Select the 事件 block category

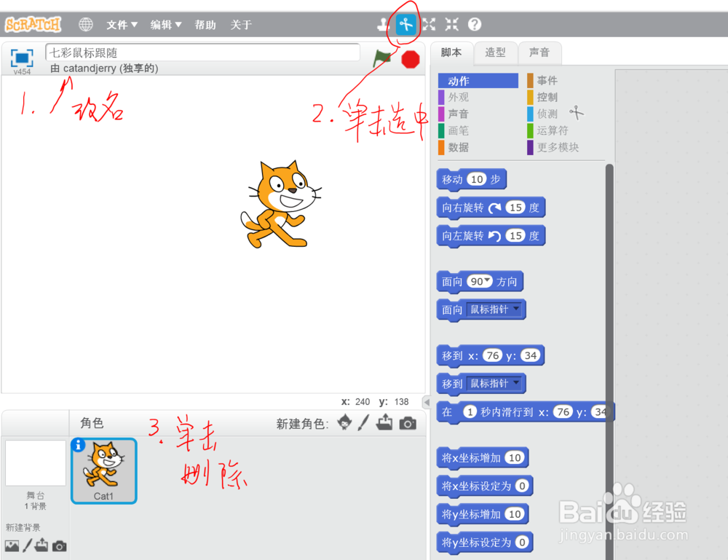pos(546,80)
